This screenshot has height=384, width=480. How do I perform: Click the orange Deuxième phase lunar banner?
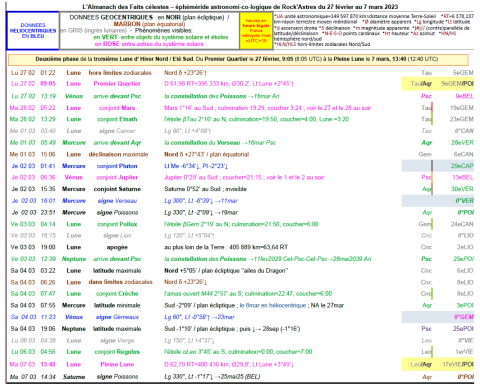(238, 59)
